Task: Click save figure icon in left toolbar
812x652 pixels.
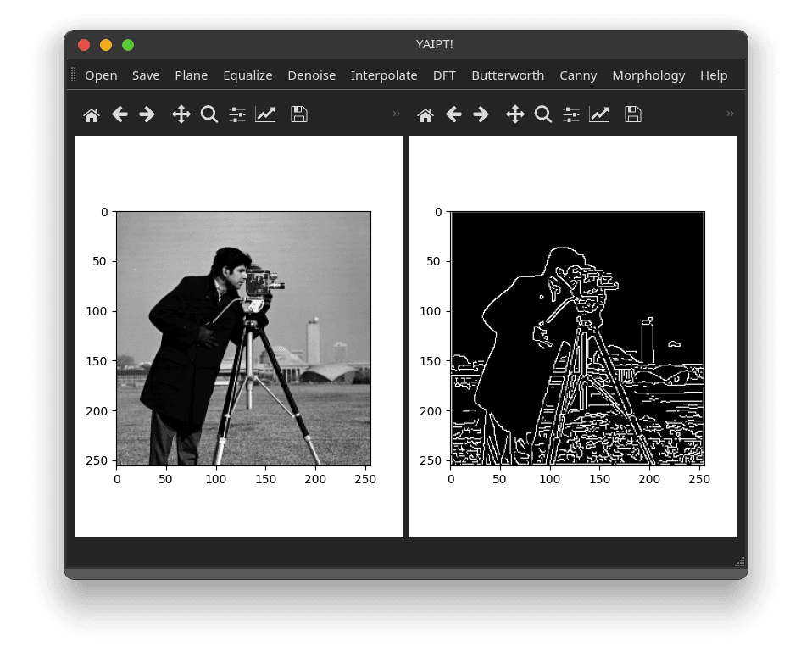Action: 299,114
